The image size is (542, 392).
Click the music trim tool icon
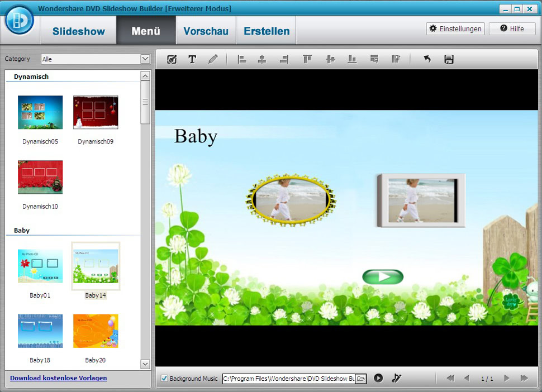pos(396,378)
